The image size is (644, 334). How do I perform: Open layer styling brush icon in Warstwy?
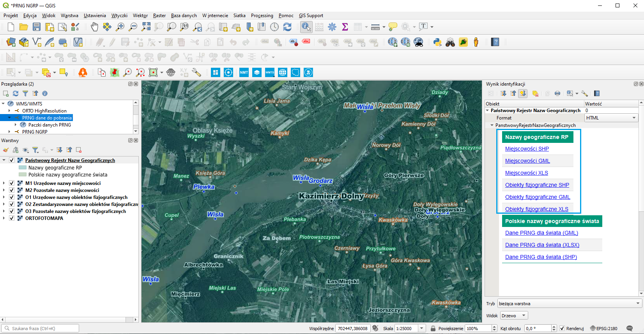pos(6,150)
